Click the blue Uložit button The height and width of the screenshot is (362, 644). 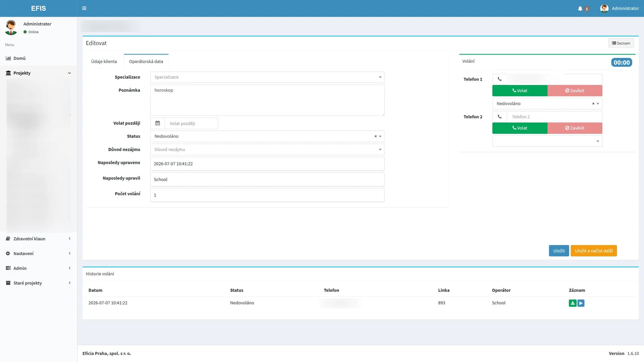pyautogui.click(x=559, y=251)
